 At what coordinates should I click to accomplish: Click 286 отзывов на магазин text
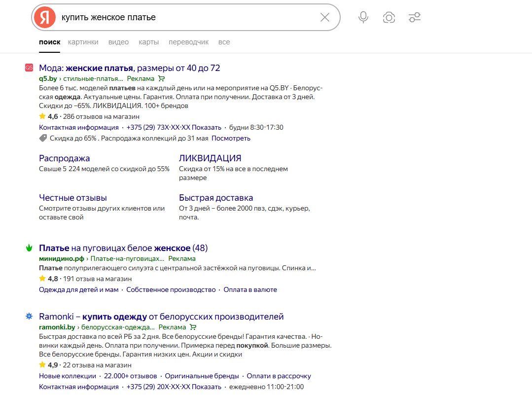pyautogui.click(x=101, y=116)
